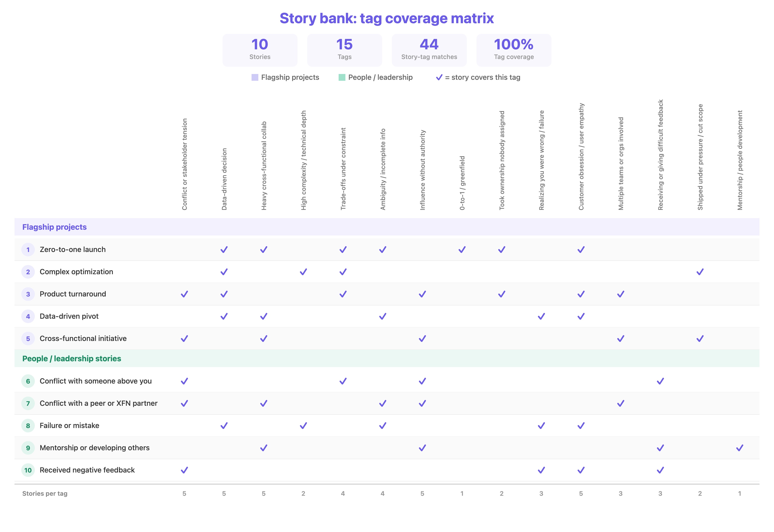
Task: Select the 'Failure or mistake' row label
Action: (69, 426)
